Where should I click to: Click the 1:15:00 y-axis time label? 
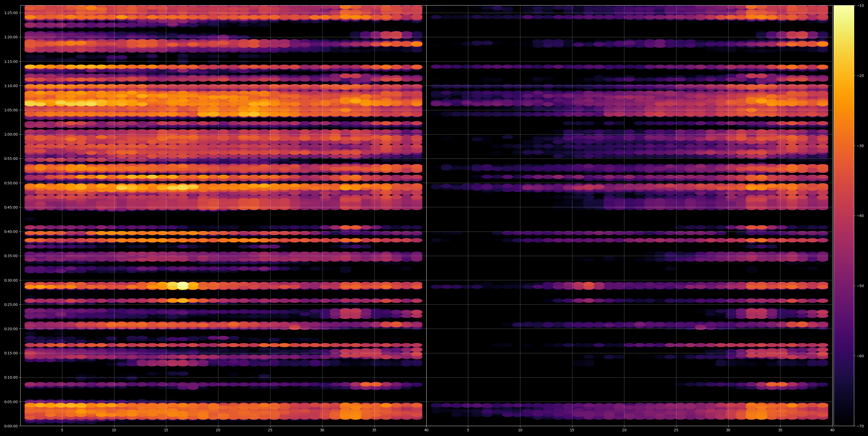pos(11,61)
